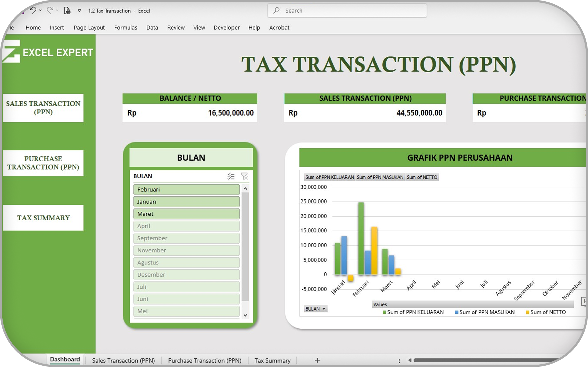Expand Customize Quick Access Toolbar dropdown
This screenshot has height=367, width=588.
(x=79, y=11)
